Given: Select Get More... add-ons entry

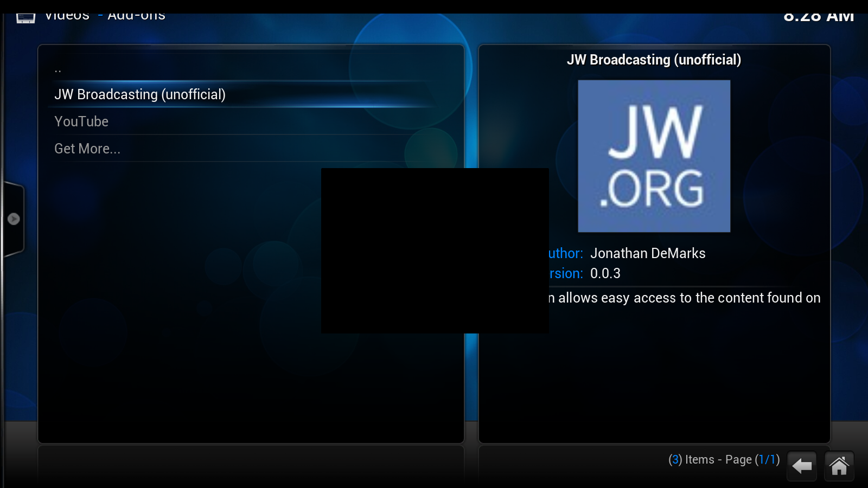Looking at the screenshot, I should pos(245,149).
